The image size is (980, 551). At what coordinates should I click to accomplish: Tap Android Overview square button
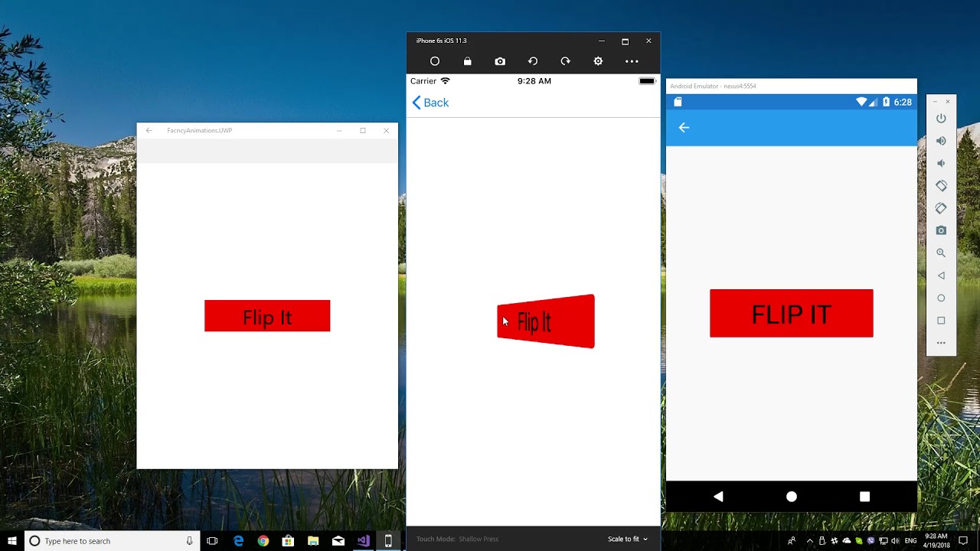(x=864, y=497)
